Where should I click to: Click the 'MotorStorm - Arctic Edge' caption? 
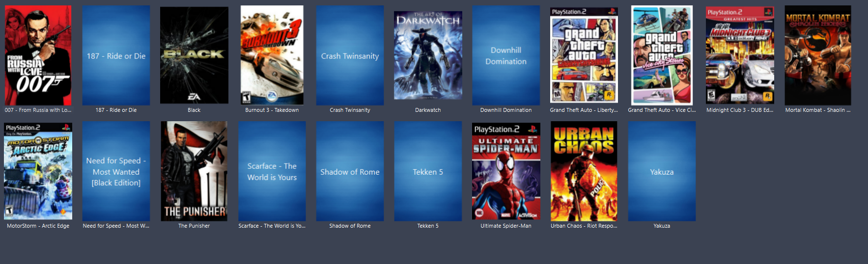pos(38,226)
